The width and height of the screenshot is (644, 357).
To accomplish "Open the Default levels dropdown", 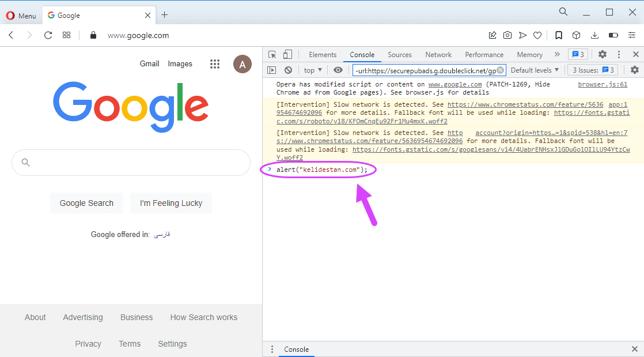I will pos(535,70).
